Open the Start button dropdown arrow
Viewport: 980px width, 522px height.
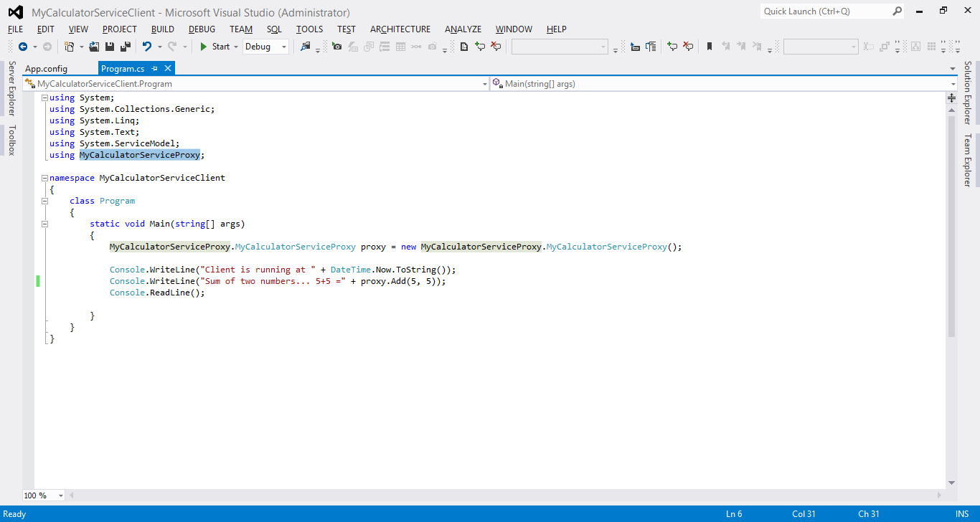pos(236,47)
